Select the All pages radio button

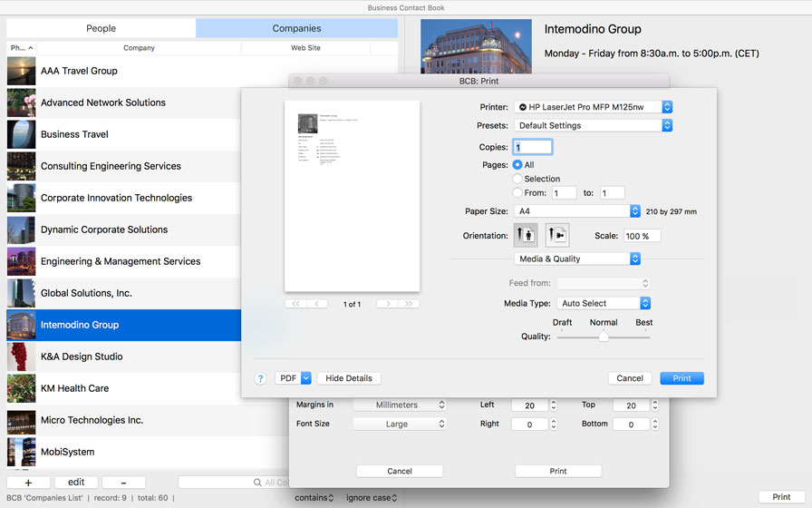[517, 165]
